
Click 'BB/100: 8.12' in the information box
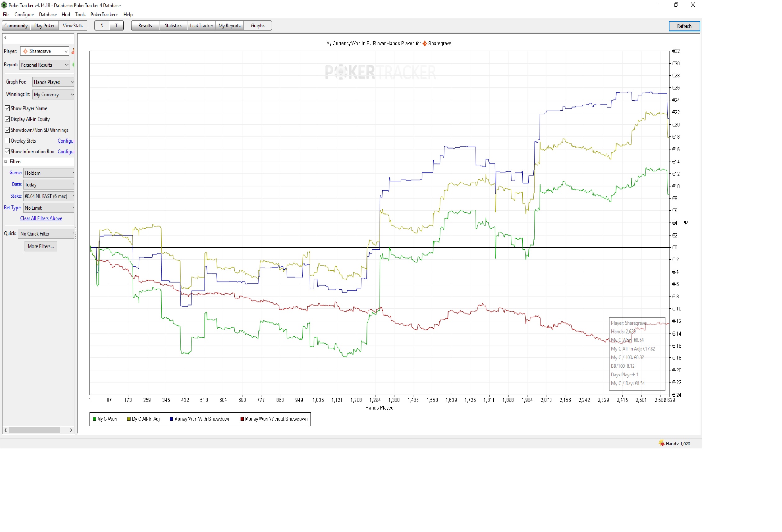click(x=623, y=366)
